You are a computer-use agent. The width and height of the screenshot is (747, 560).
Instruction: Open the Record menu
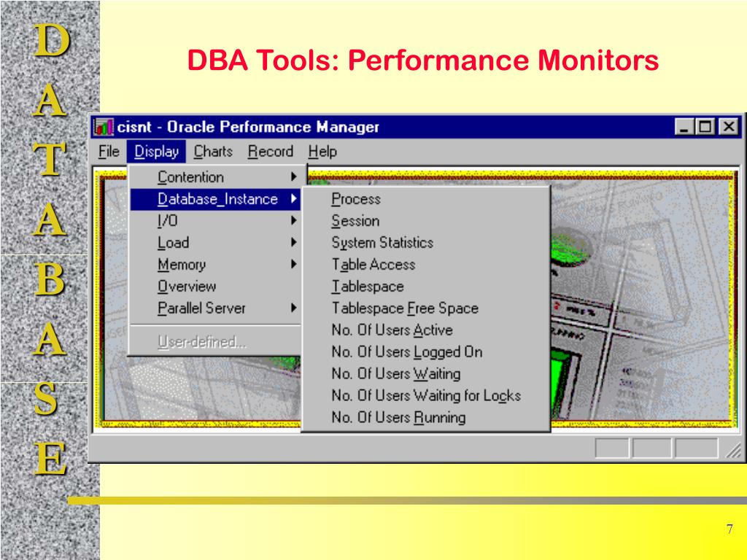(270, 152)
